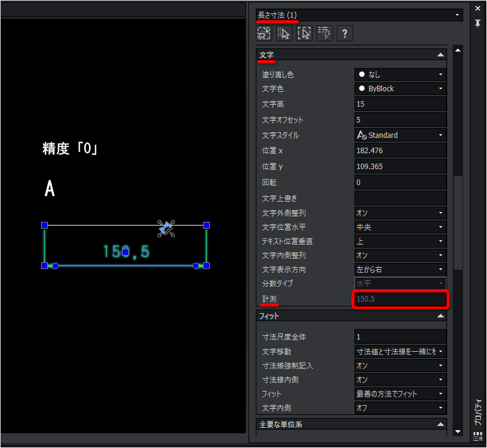Toggle the palette auto-hide pin icon
This screenshot has width=487, height=448.
point(478,23)
